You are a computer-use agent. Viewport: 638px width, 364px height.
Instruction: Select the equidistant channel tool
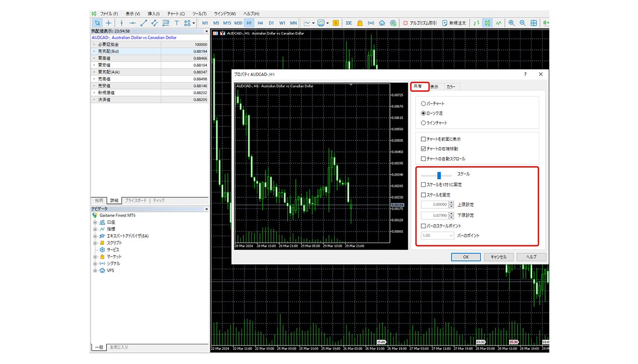[155, 23]
